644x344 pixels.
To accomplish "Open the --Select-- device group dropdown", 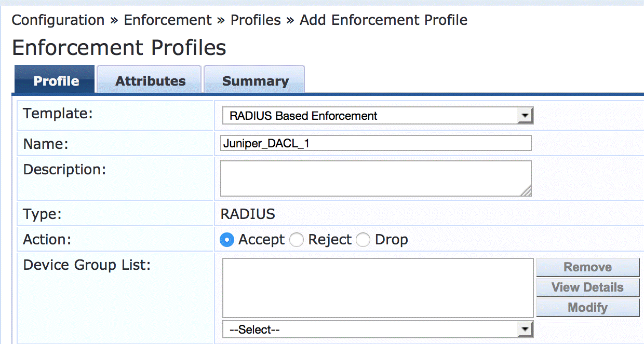I will click(x=378, y=329).
